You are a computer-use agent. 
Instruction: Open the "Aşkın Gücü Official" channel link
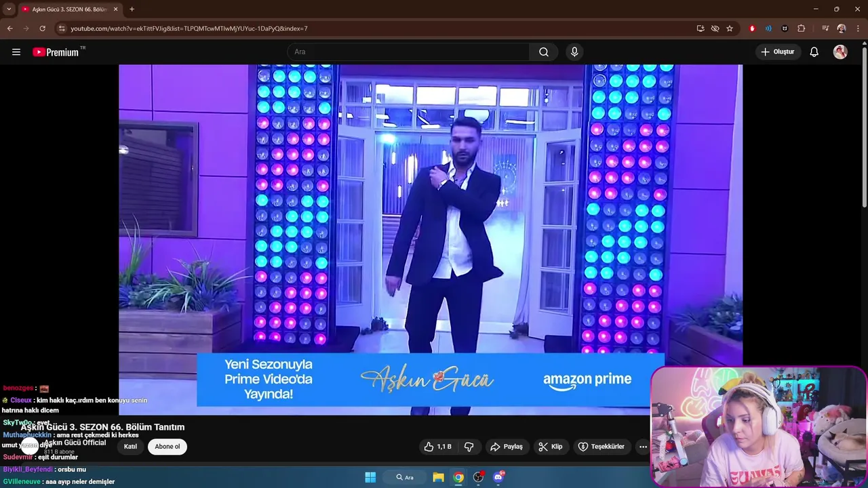(x=75, y=443)
